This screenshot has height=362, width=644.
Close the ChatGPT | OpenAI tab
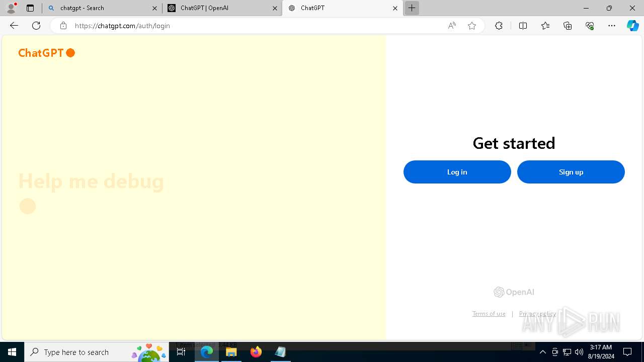(275, 8)
